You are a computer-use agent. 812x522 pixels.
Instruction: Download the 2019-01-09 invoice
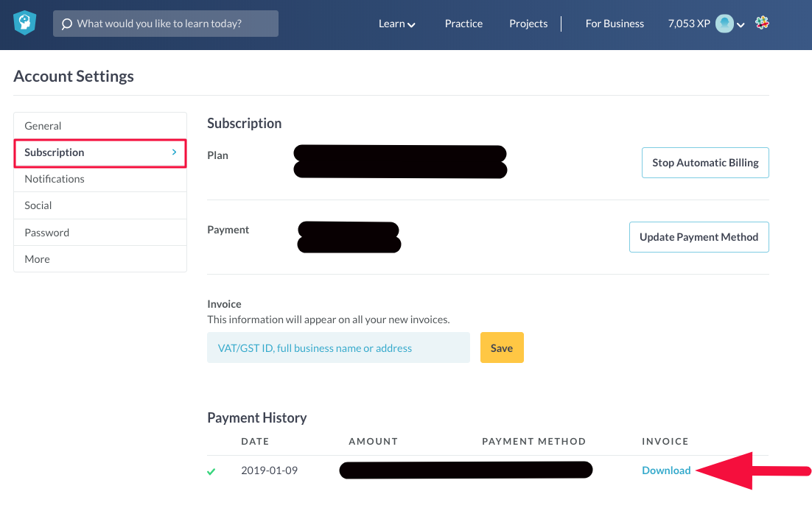tap(666, 470)
